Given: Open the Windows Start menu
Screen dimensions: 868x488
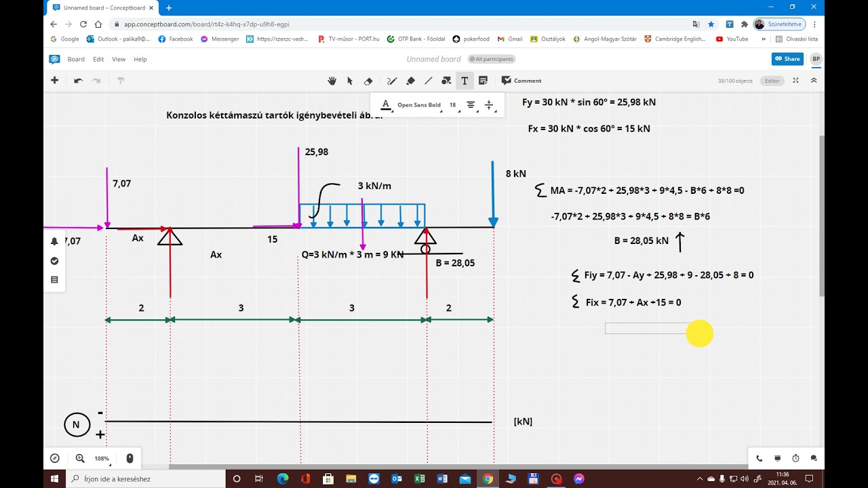Looking at the screenshot, I should [x=54, y=479].
